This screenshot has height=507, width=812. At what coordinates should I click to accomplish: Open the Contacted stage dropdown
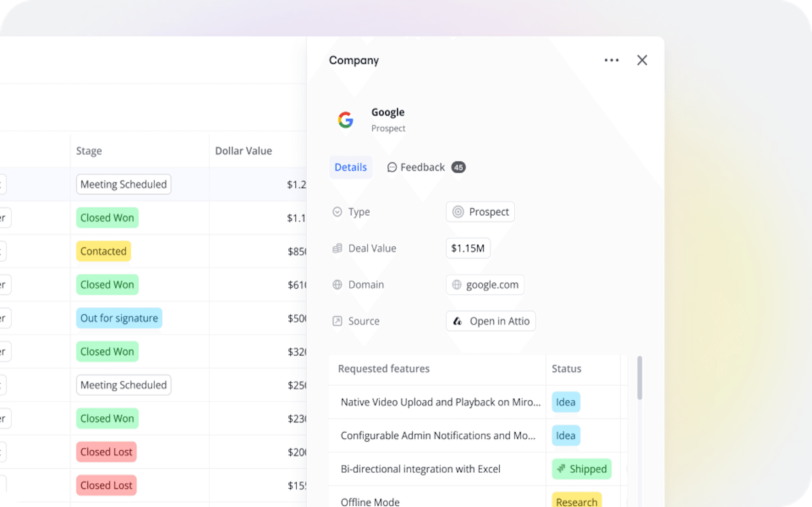point(104,251)
